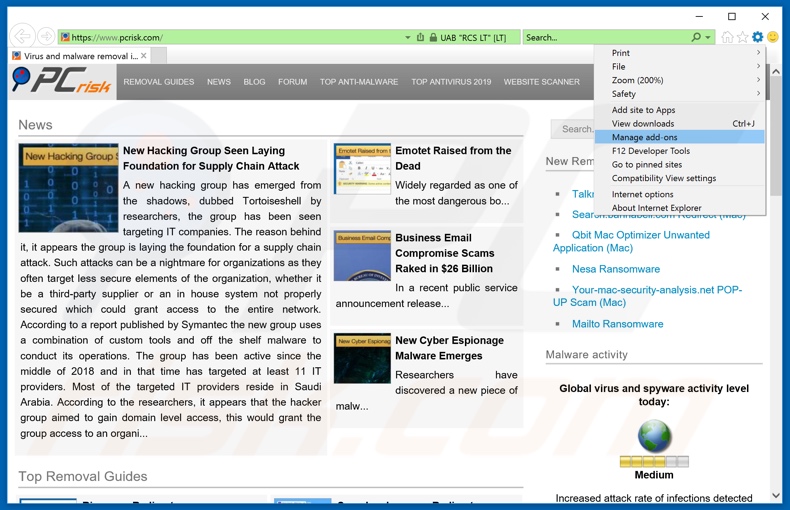Click the Business Email Compromise thumbnail
This screenshot has height=510, width=790.
362,257
